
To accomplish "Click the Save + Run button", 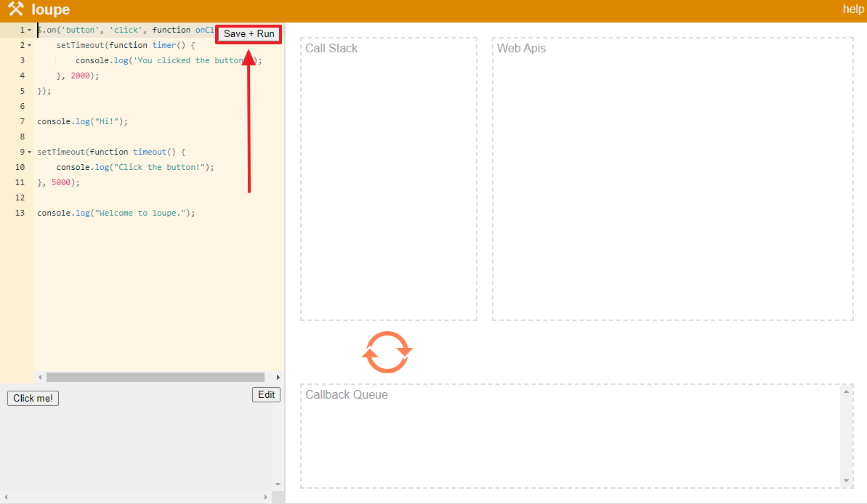I will pos(249,33).
